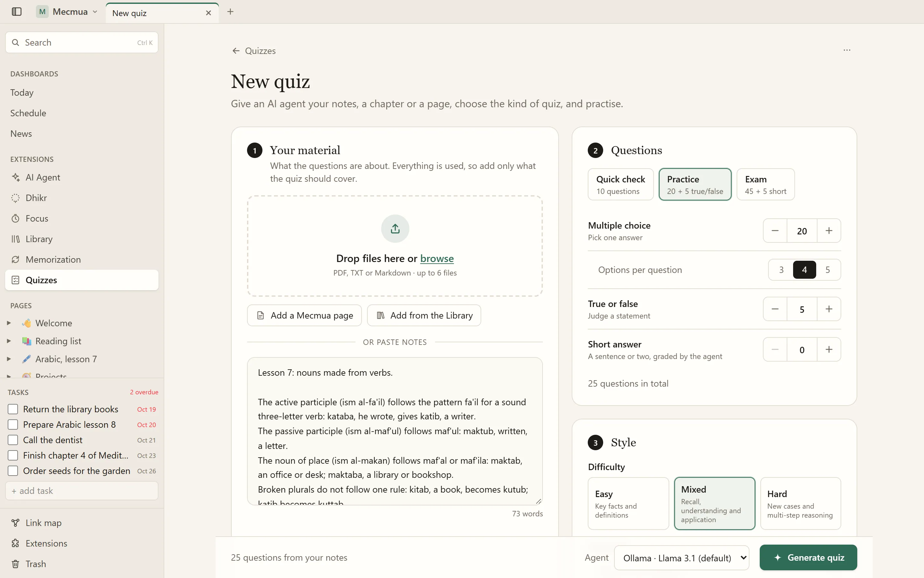The height and width of the screenshot is (578, 924).
Task: Expand the Arabic, lesson 7 page
Action: pos(9,359)
